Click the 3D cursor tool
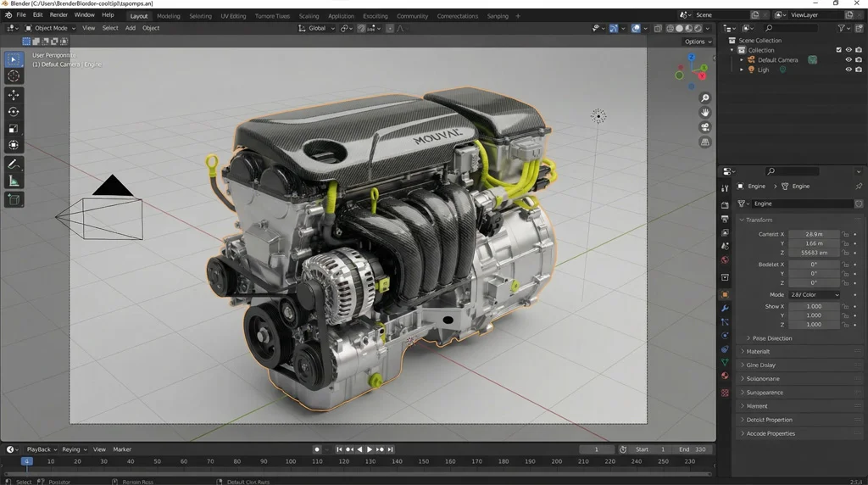This screenshot has width=868, height=485. click(14, 76)
